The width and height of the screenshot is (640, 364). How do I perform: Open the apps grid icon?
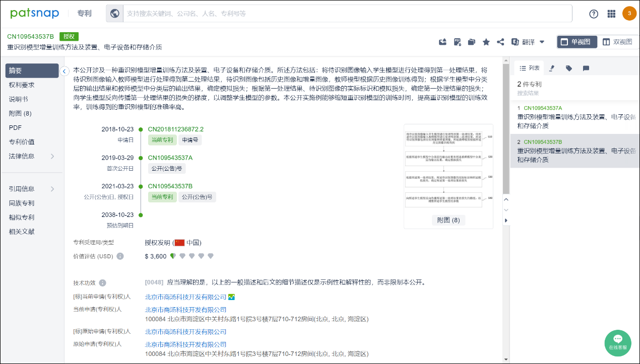(x=611, y=14)
